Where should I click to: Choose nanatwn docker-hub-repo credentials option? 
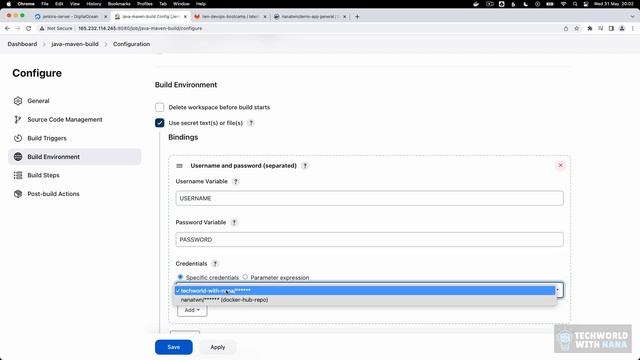click(x=365, y=300)
